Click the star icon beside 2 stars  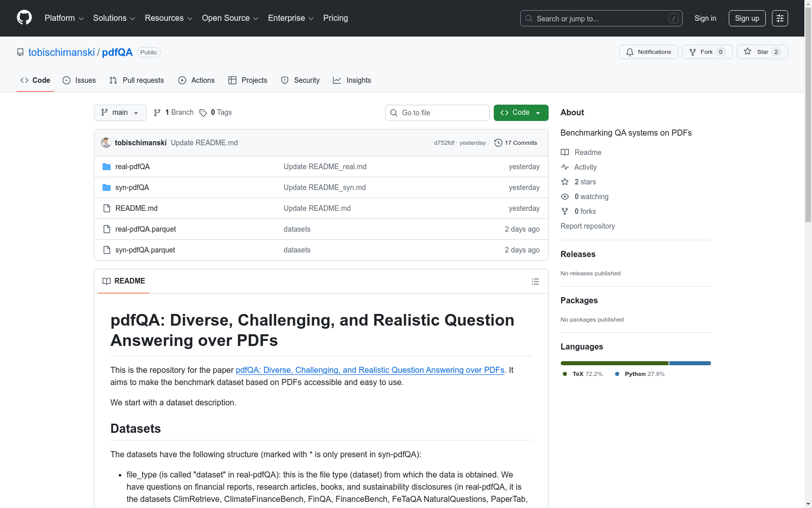click(x=565, y=182)
